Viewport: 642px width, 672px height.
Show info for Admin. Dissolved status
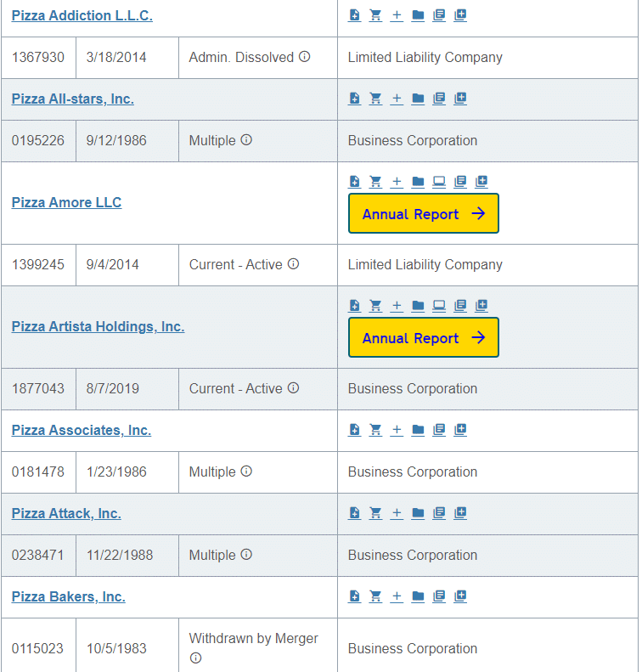[x=304, y=57]
